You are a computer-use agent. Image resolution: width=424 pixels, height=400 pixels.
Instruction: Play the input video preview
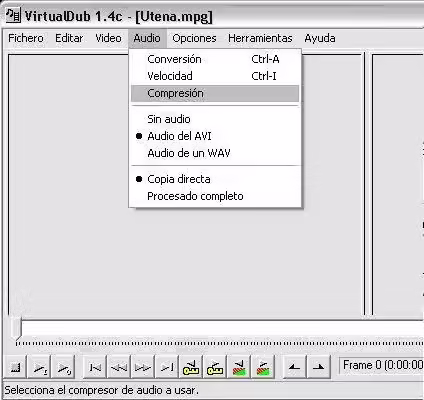pos(39,367)
